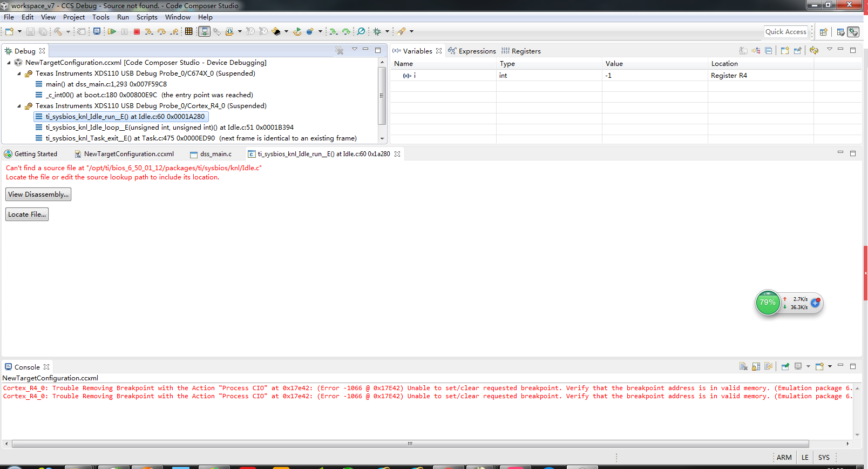The image size is (868, 469).
Task: Collapse the NewTargetConfiguration.ccxml debug tree node
Action: tap(9, 63)
